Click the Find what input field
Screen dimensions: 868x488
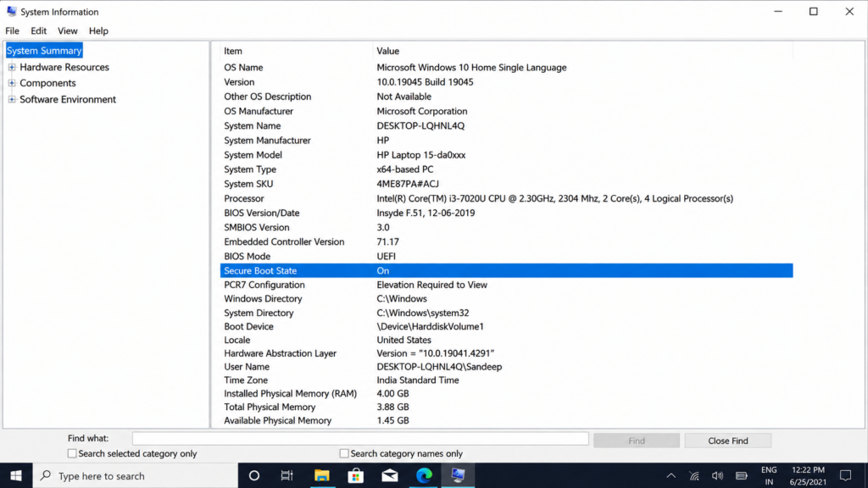(359, 438)
